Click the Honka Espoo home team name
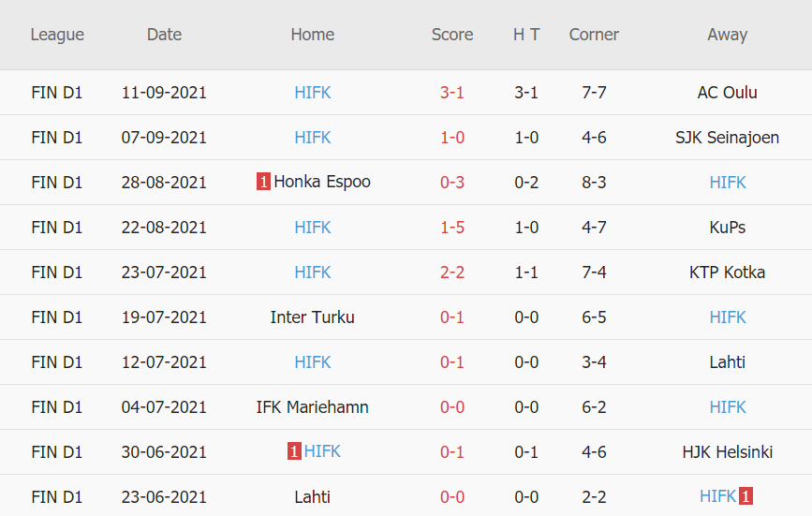Screen dimensions: 812x516 point(322,182)
